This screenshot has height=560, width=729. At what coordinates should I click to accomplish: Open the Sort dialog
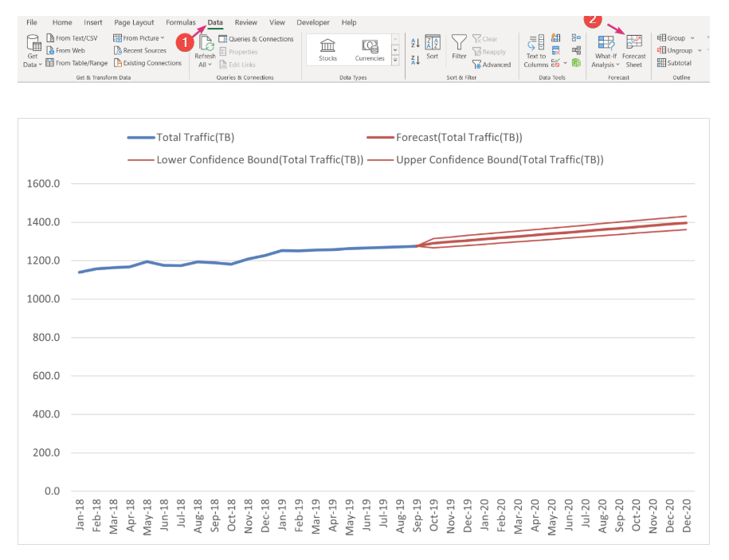tap(433, 48)
